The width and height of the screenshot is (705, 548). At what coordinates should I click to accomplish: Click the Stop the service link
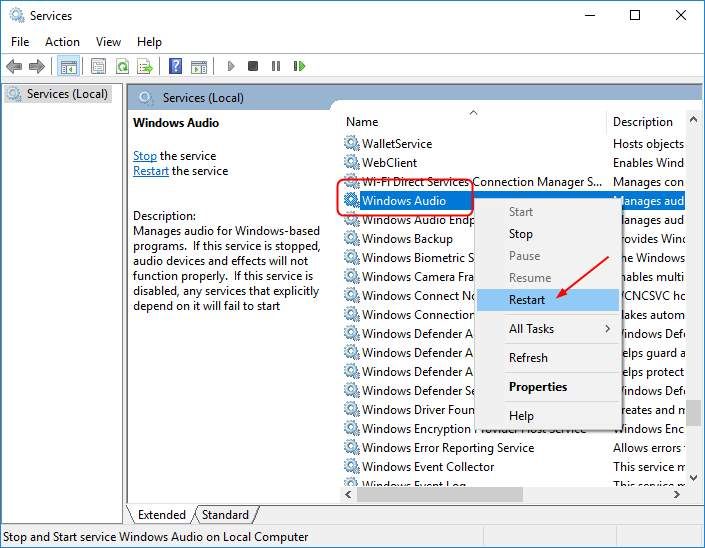[145, 156]
